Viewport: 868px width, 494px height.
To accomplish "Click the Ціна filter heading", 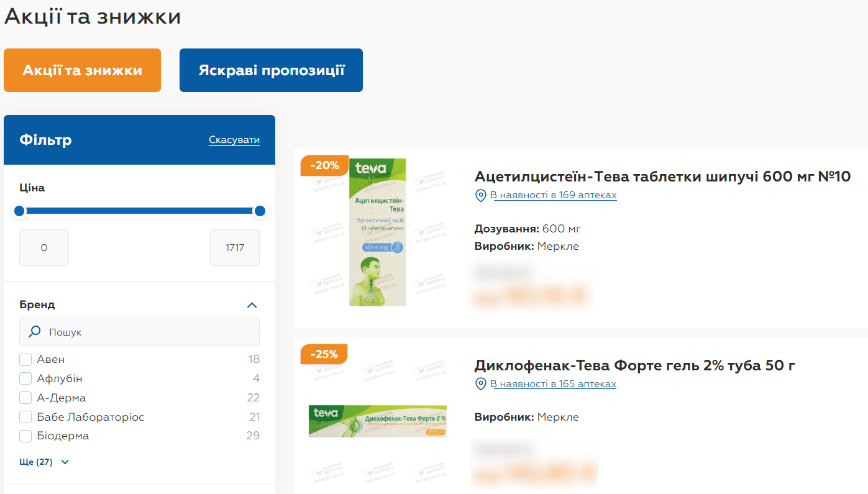I will pos(32,188).
